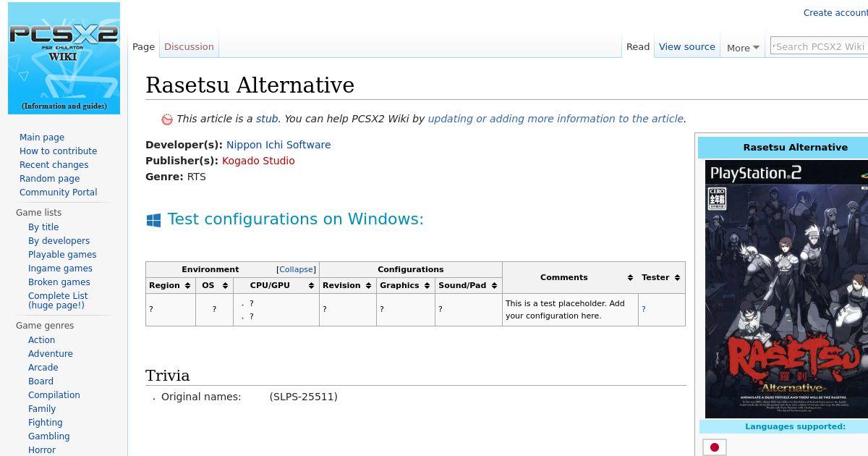
Task: Open the Action genre link
Action: tap(41, 340)
